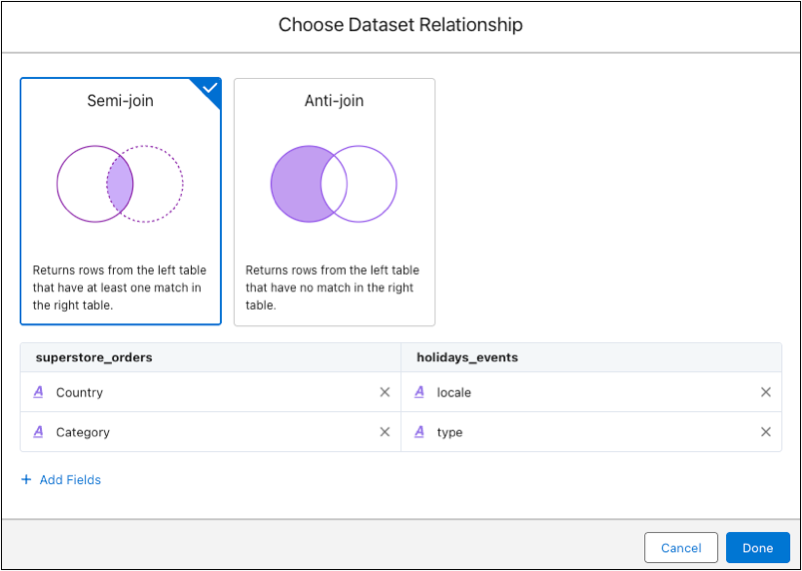Screen dimensions: 802x571
Task: Confirm with the Done button
Action: point(758,548)
